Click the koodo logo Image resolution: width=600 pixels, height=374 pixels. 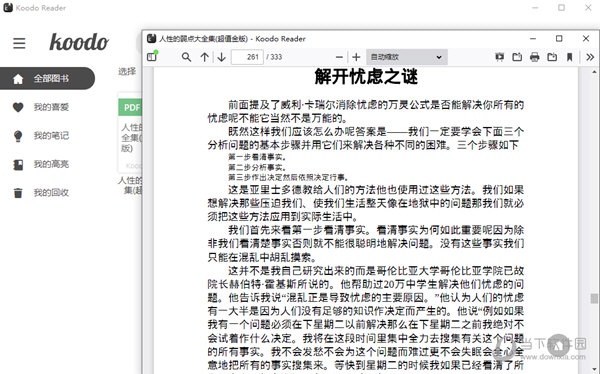79,42
